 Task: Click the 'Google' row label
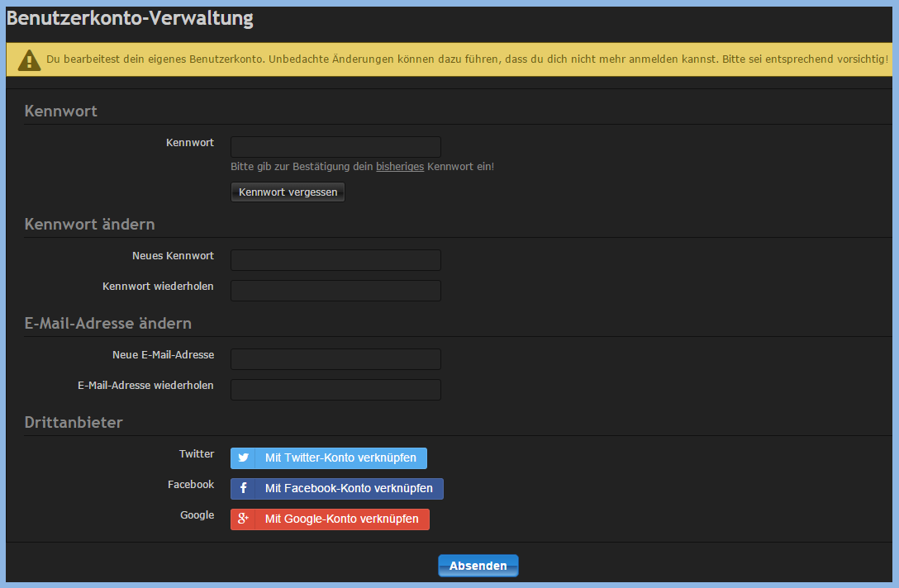[x=197, y=515]
